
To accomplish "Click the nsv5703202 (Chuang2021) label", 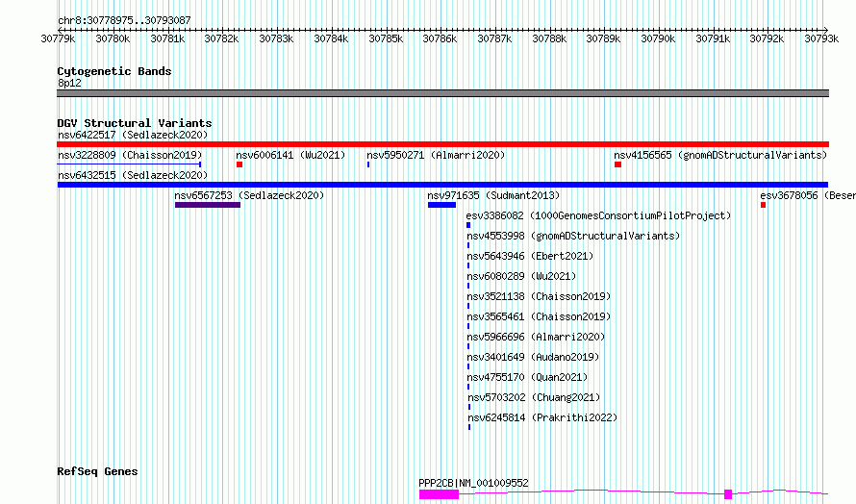I will click(x=534, y=397).
